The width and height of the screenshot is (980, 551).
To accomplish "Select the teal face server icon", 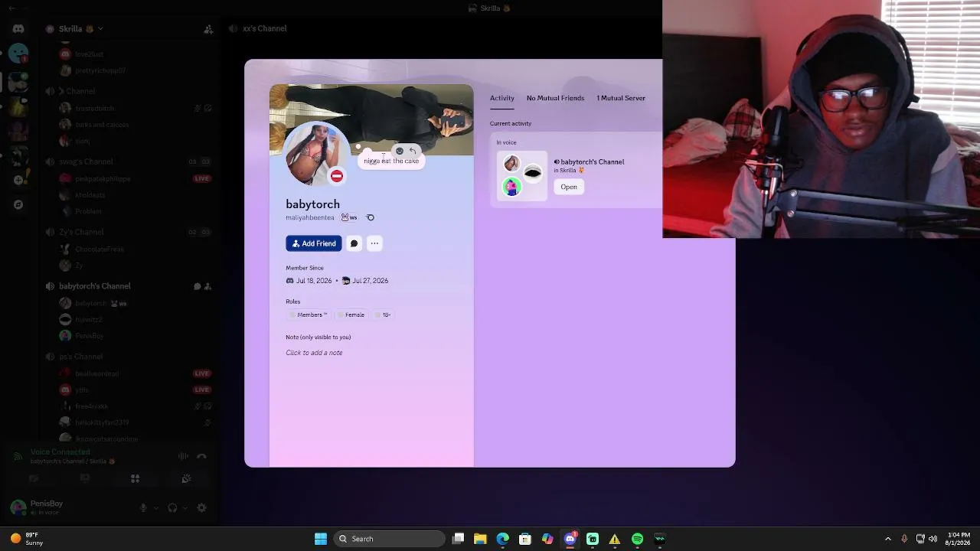I will point(18,54).
